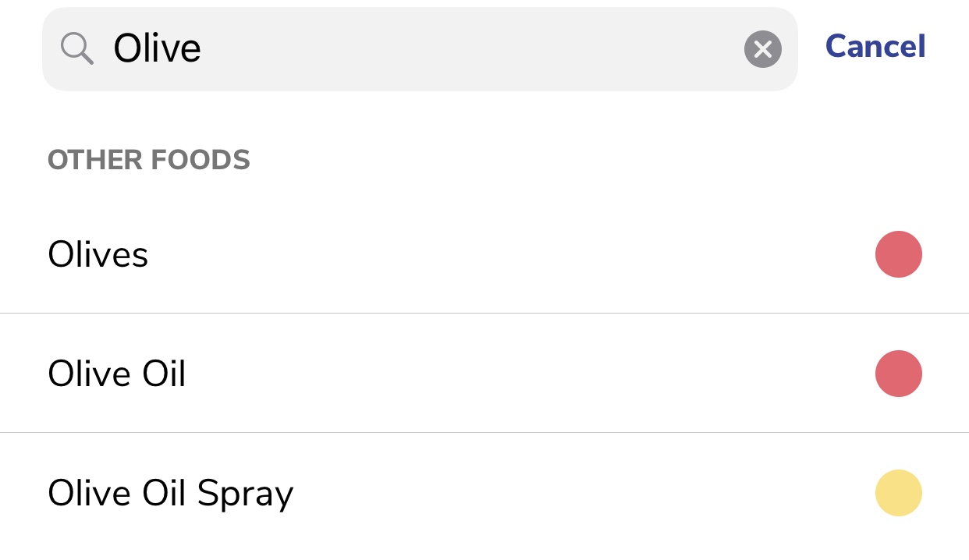Click the word "Spray" in the third result
The image size is (969, 560).
click(245, 494)
